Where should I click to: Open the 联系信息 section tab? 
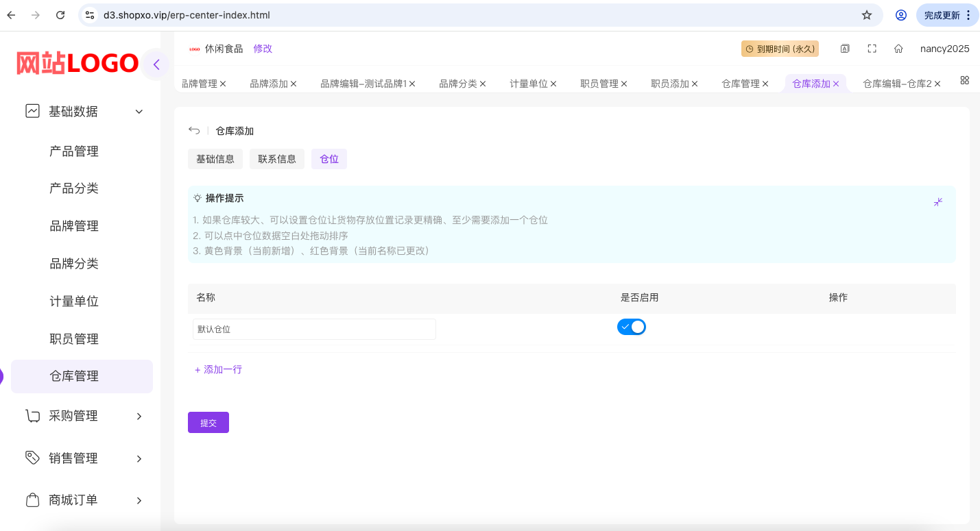pos(277,159)
